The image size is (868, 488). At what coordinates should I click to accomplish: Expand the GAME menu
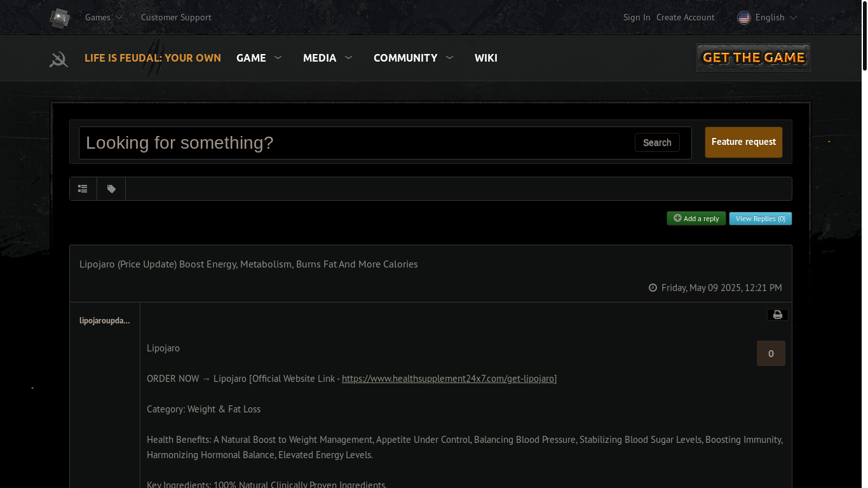tap(259, 58)
